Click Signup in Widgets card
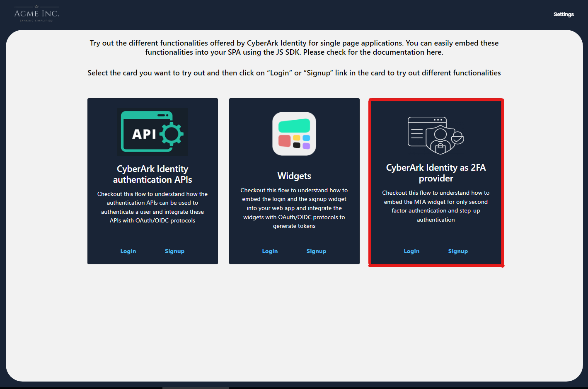Viewport: 588px width, 389px height. [316, 251]
